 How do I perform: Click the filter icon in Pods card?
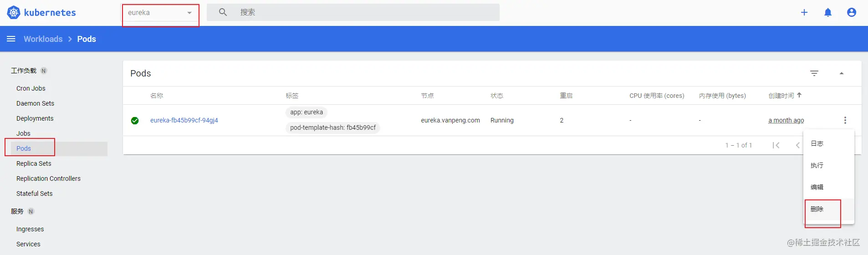point(814,73)
